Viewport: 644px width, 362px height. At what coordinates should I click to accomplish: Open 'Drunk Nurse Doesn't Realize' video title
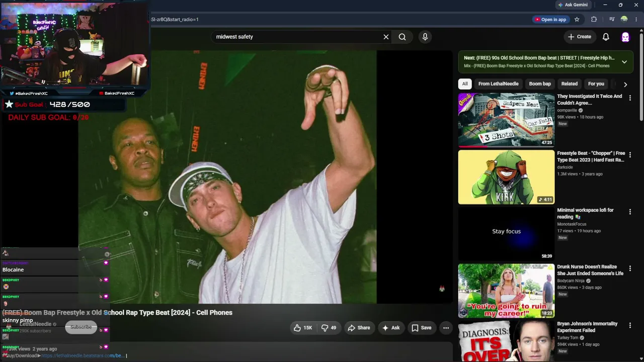[x=590, y=270]
